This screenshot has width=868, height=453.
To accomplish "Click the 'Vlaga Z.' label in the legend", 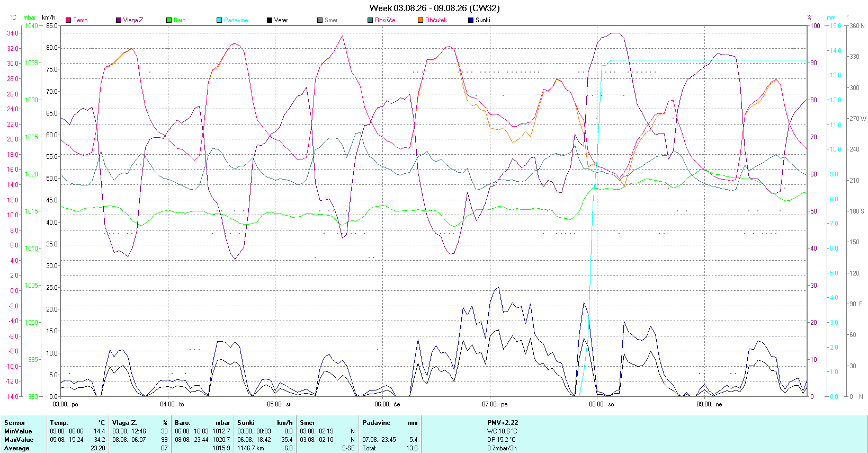I will (x=134, y=20).
